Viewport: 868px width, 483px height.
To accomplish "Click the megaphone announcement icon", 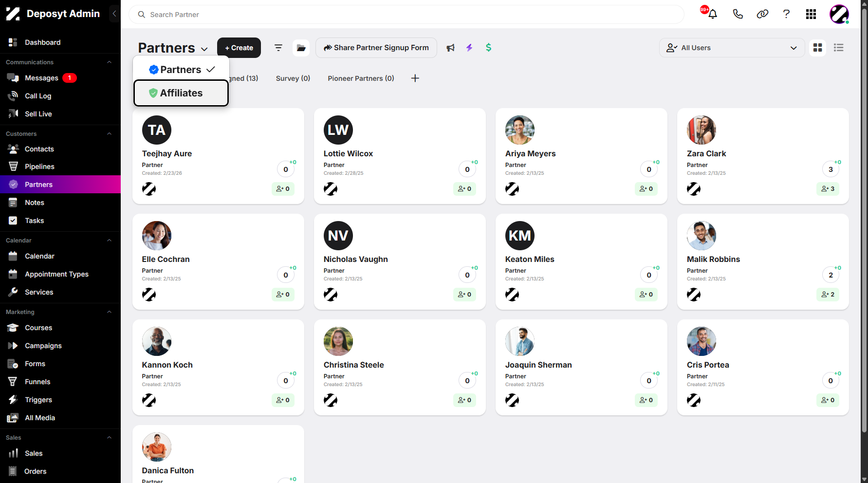I will 451,48.
